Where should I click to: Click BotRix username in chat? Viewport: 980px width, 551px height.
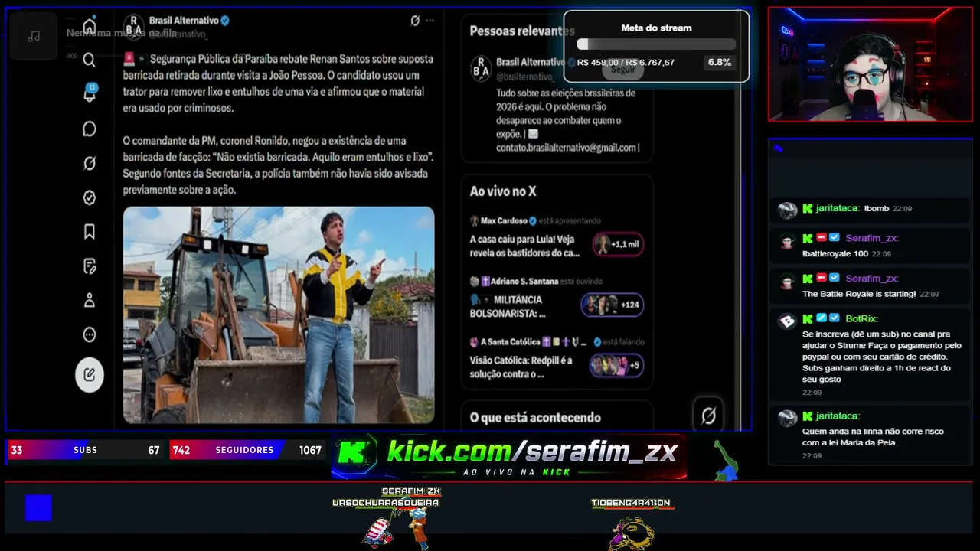[x=861, y=318]
